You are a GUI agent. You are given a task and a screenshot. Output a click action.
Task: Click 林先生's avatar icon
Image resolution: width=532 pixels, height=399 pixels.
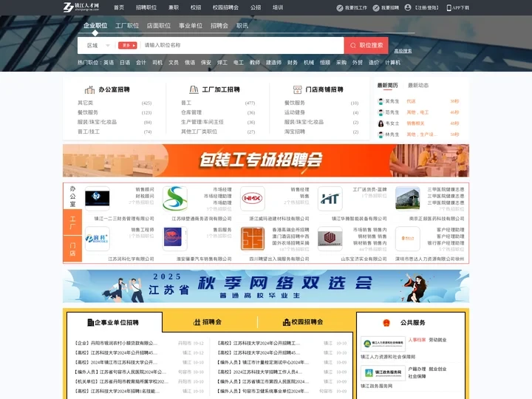(x=381, y=134)
